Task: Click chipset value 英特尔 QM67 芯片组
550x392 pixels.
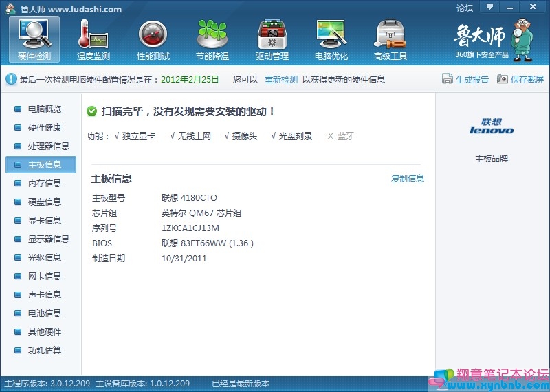Action: click(201, 213)
